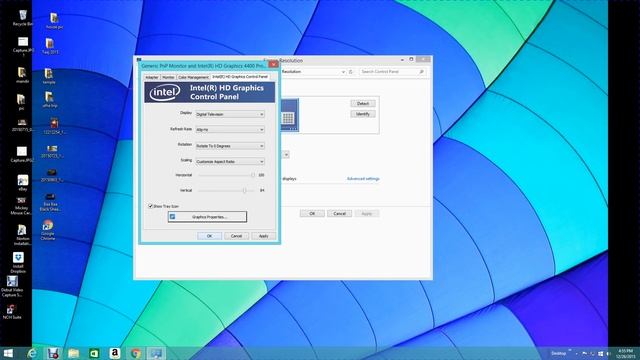Open the sample folder on desktop
The image size is (640, 360).
pos(49,76)
